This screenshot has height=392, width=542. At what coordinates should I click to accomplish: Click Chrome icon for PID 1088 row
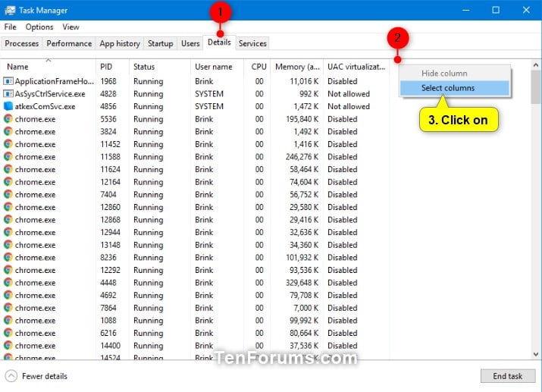(x=8, y=320)
